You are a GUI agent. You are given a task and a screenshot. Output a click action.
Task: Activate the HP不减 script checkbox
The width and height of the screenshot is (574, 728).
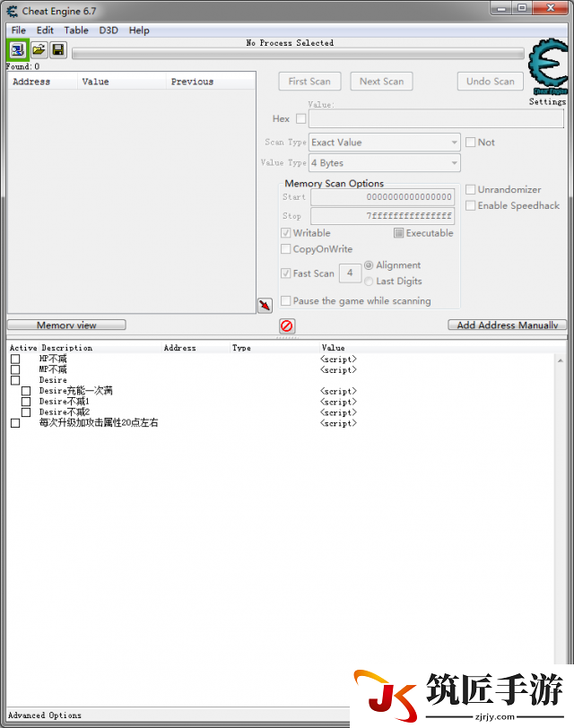click(x=15, y=359)
